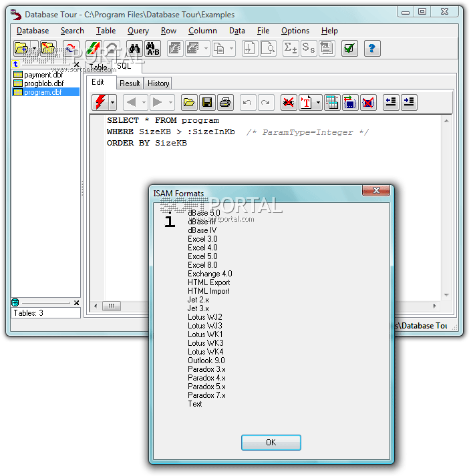Click 'Paradox 7.x' in the formats list
Image resolution: width=471 pixels, height=476 pixels.
206,395
